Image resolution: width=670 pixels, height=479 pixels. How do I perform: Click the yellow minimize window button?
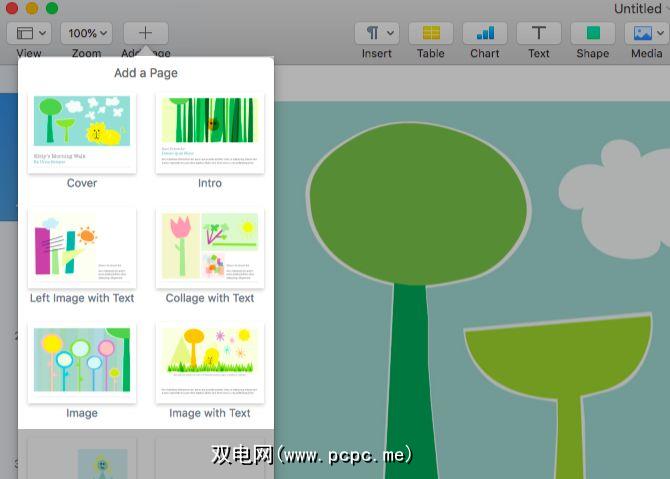pyautogui.click(x=32, y=8)
